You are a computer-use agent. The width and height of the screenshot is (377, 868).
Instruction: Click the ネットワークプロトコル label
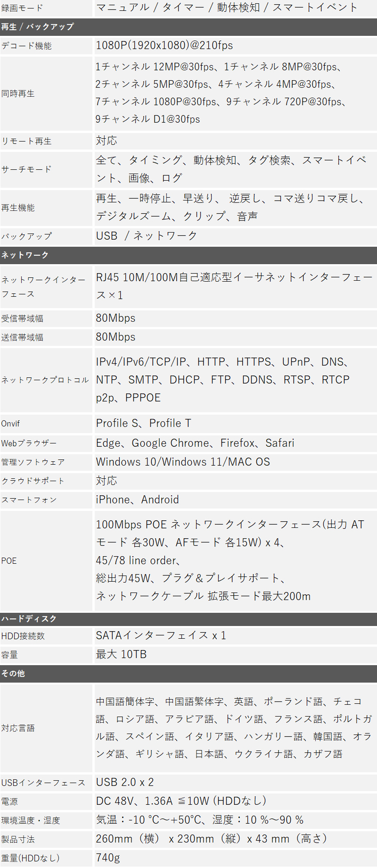(45, 380)
